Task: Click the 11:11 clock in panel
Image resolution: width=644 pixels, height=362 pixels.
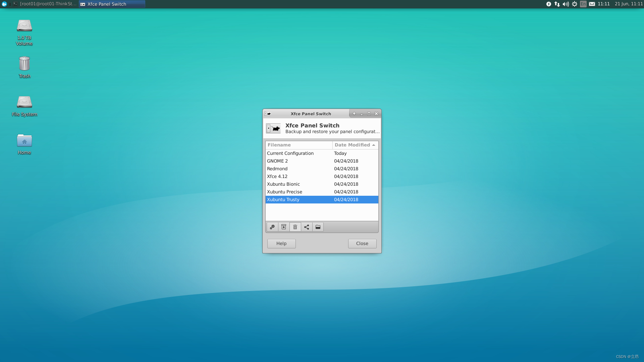Action: (604, 4)
